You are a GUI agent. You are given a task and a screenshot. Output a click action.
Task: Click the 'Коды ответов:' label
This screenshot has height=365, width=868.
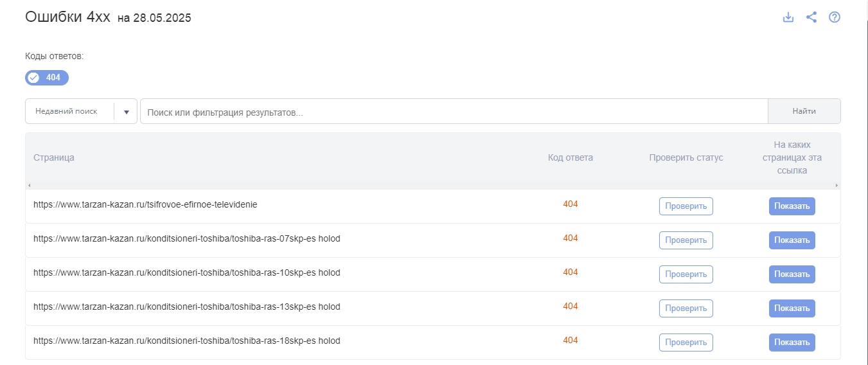[x=55, y=56]
